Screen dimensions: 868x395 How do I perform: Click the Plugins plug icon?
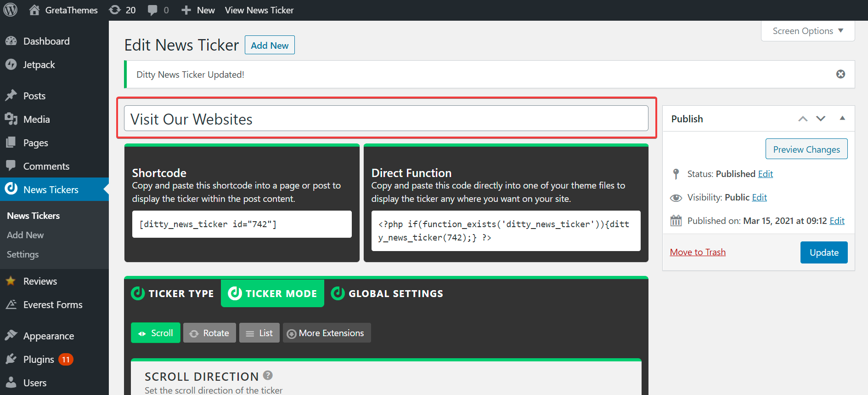[11, 359]
